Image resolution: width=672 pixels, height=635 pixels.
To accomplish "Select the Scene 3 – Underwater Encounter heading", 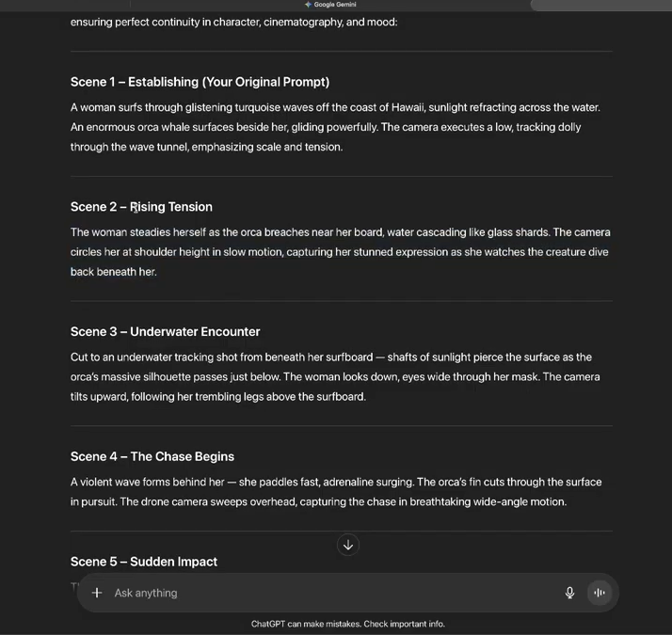I will tap(165, 332).
